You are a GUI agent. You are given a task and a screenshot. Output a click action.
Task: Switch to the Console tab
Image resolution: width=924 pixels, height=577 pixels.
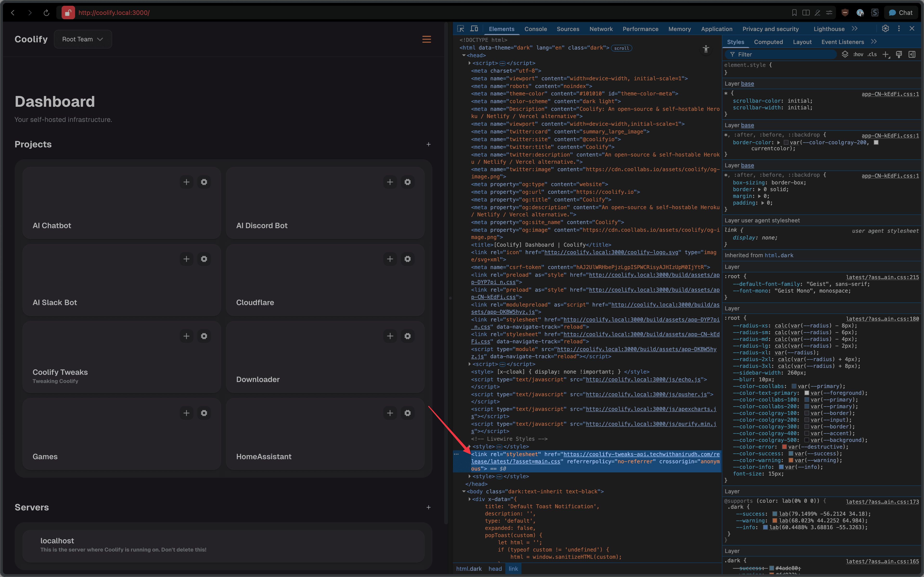point(535,29)
